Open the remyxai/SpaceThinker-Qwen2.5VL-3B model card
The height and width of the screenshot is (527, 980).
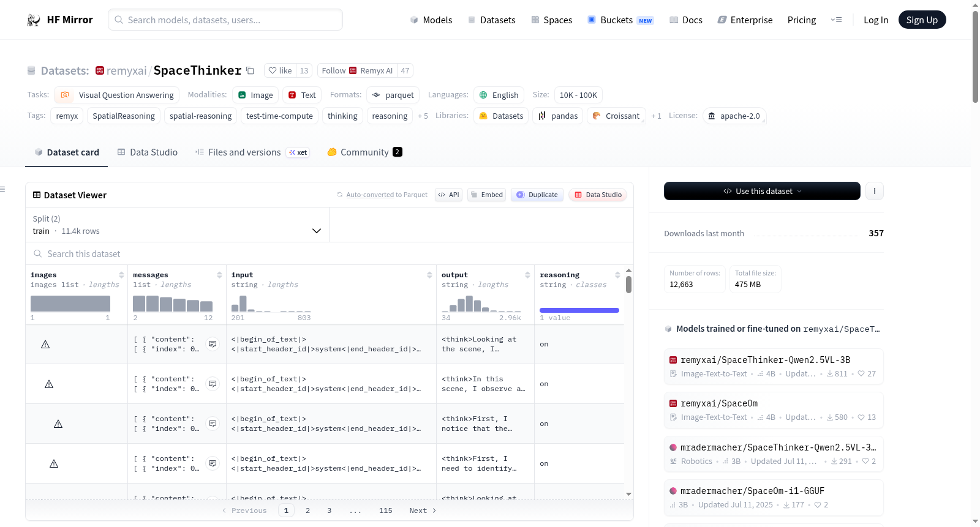774,367
